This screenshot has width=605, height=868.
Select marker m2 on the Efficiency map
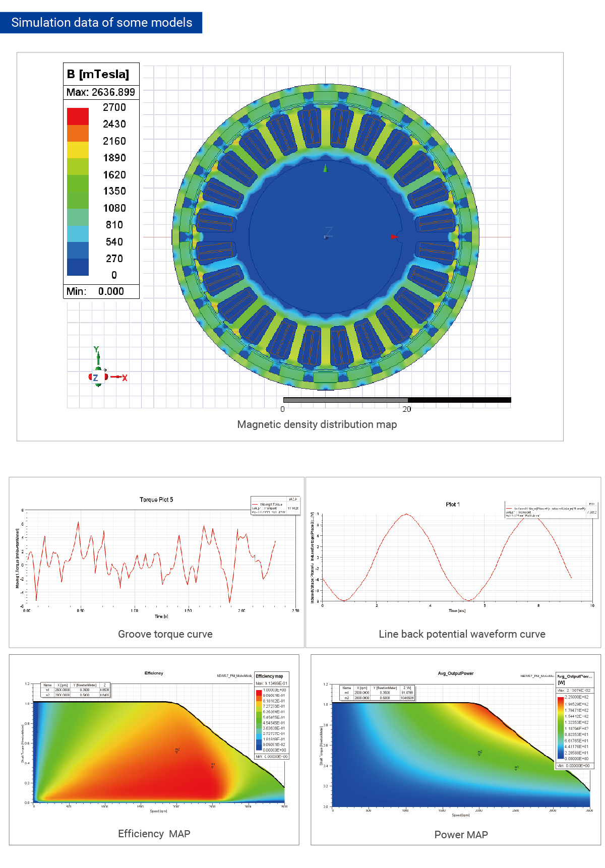click(x=177, y=751)
